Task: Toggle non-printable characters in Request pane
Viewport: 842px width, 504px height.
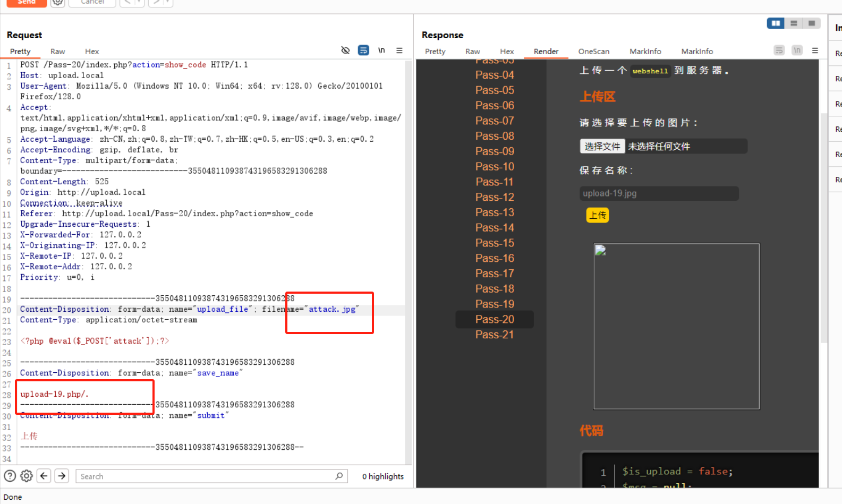Action: pyautogui.click(x=381, y=50)
